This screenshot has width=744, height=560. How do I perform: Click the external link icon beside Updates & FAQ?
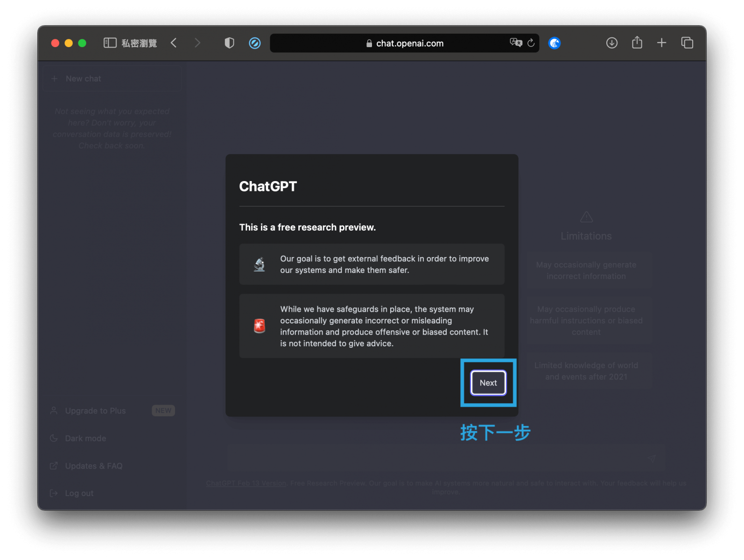pyautogui.click(x=54, y=466)
